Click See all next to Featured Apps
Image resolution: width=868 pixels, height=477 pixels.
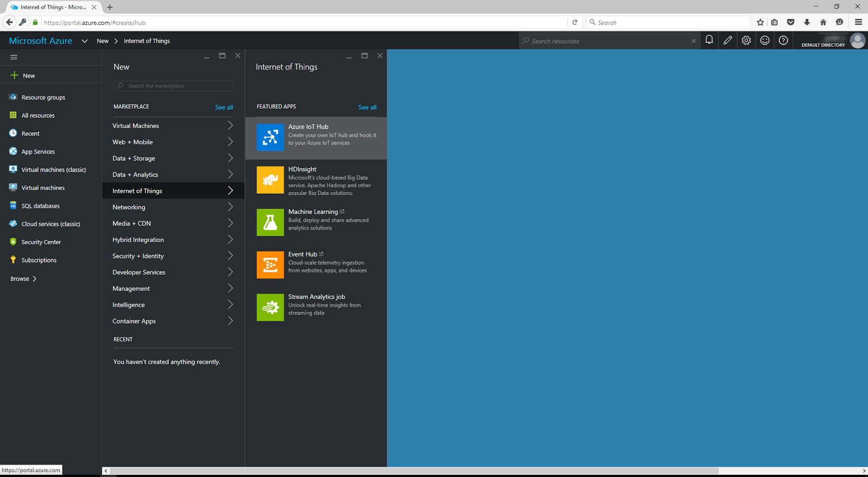click(x=367, y=107)
